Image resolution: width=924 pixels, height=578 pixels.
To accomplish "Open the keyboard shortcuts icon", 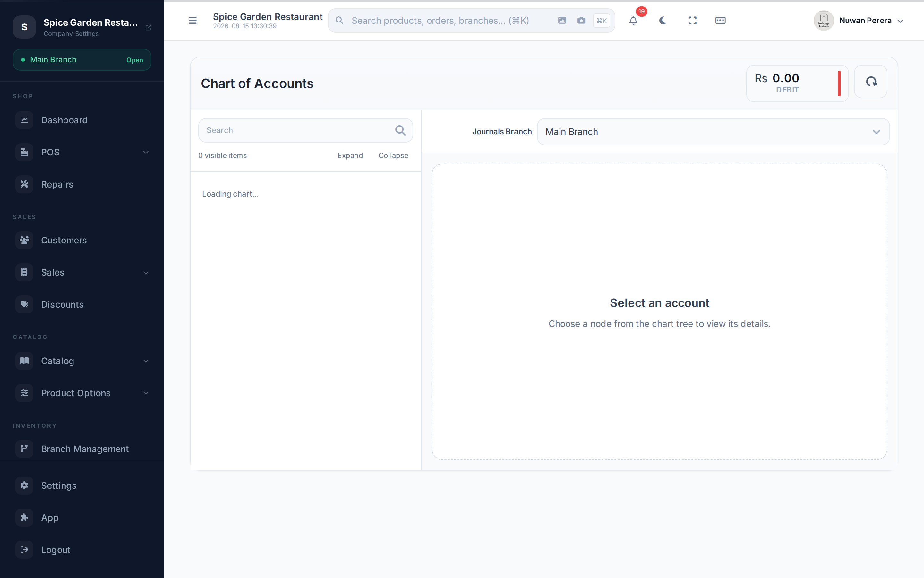I will click(720, 21).
